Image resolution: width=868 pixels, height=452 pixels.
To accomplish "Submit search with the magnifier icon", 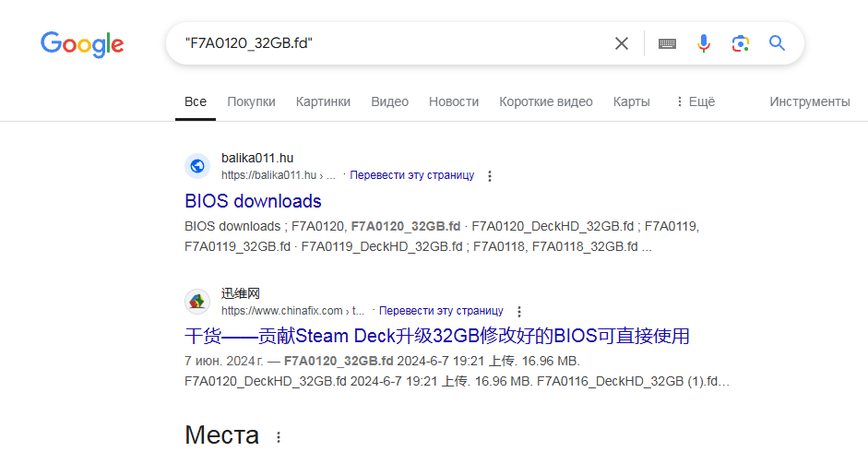I will point(778,43).
